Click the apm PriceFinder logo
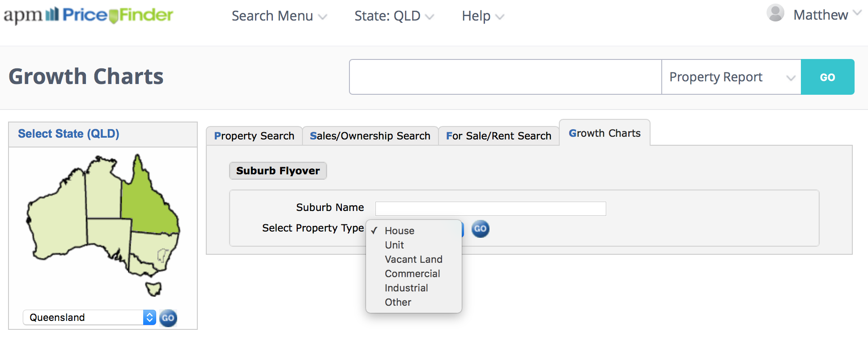This screenshot has width=868, height=337. point(88,15)
